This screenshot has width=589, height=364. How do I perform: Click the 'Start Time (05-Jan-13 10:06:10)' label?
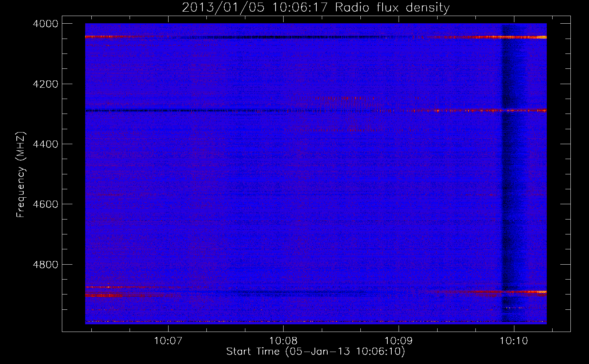(316, 352)
